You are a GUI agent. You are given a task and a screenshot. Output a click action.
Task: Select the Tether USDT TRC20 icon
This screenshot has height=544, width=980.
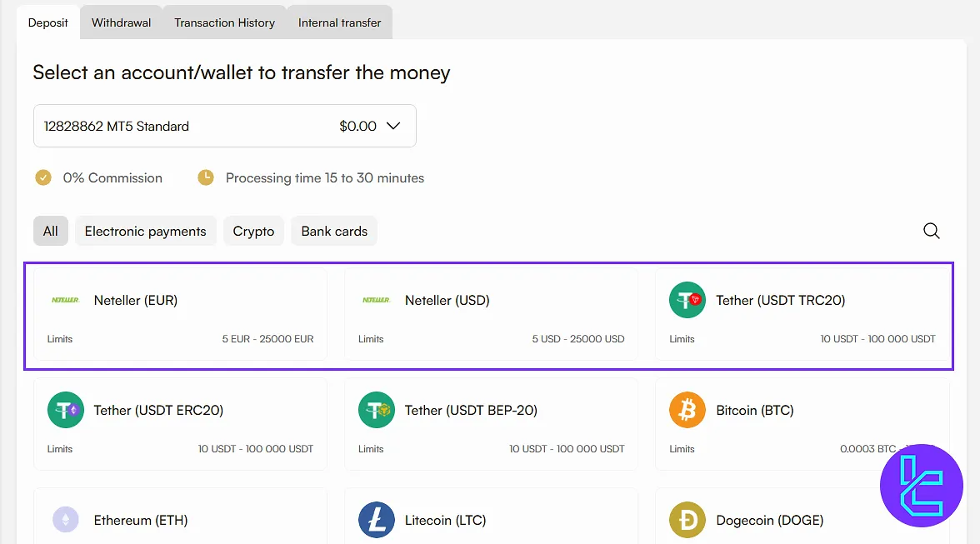(687, 300)
